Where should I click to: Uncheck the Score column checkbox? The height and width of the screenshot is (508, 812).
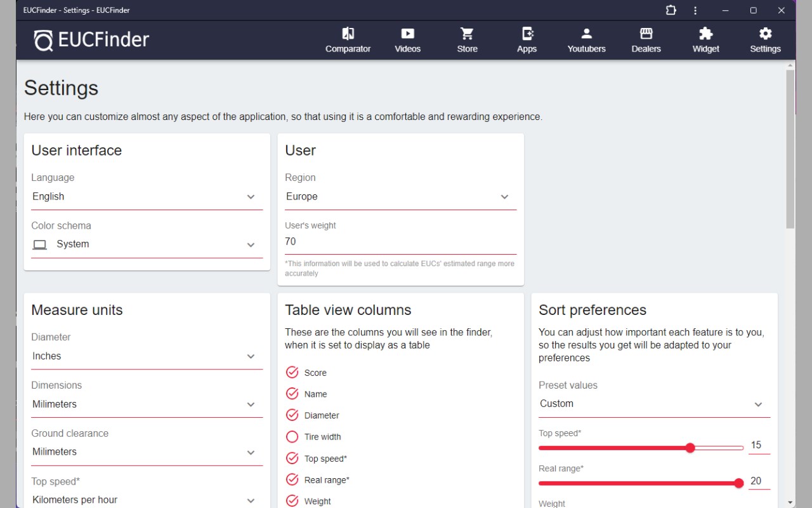tap(292, 373)
